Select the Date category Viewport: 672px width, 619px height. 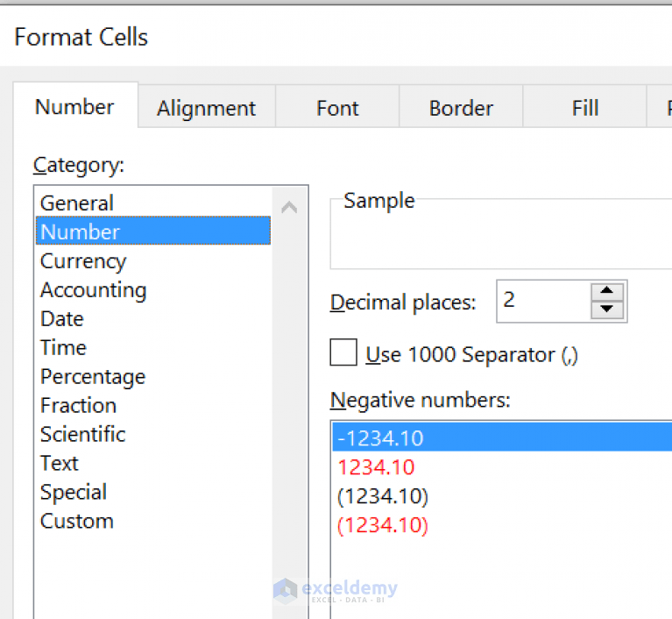pos(62,319)
